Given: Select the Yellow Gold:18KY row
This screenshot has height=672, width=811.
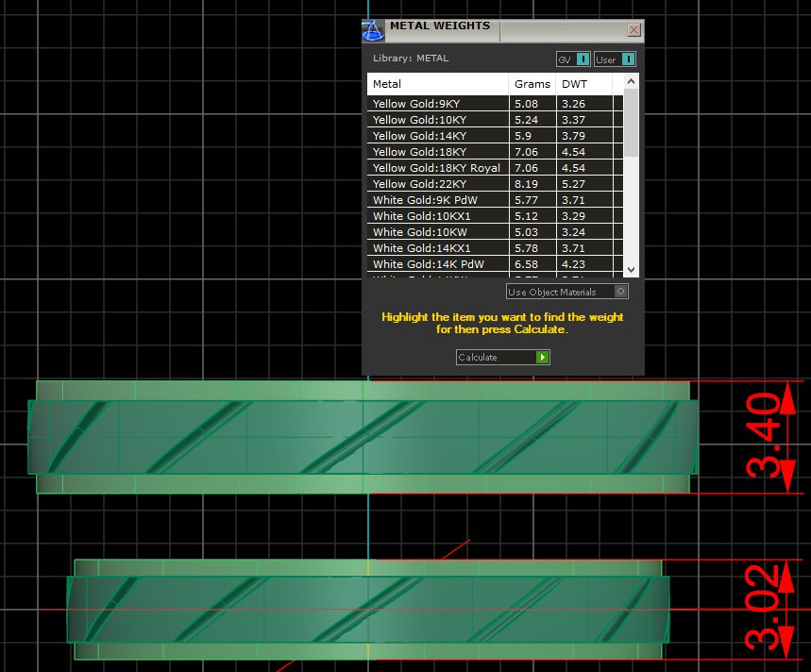Looking at the screenshot, I should 495,151.
